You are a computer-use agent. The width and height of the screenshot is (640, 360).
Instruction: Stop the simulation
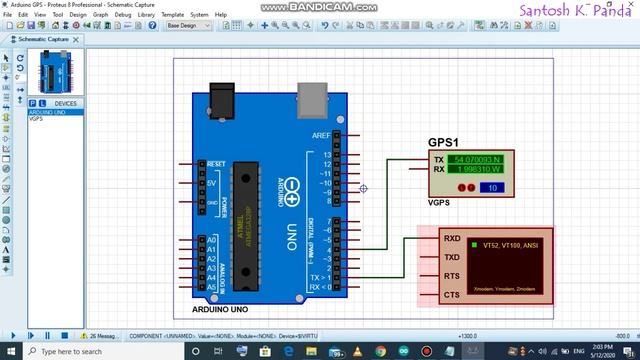pos(64,336)
